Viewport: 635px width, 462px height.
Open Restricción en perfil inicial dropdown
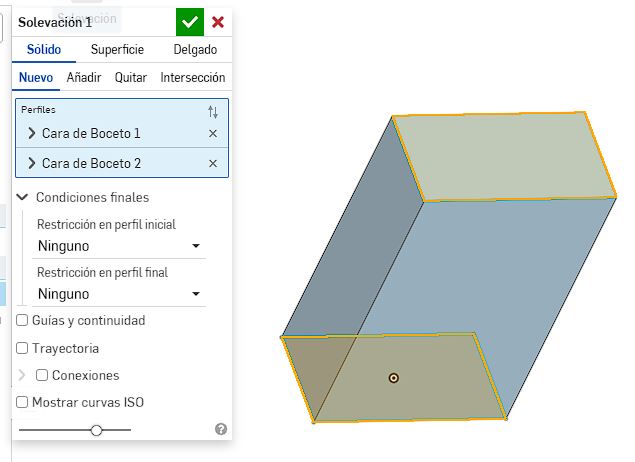point(119,246)
